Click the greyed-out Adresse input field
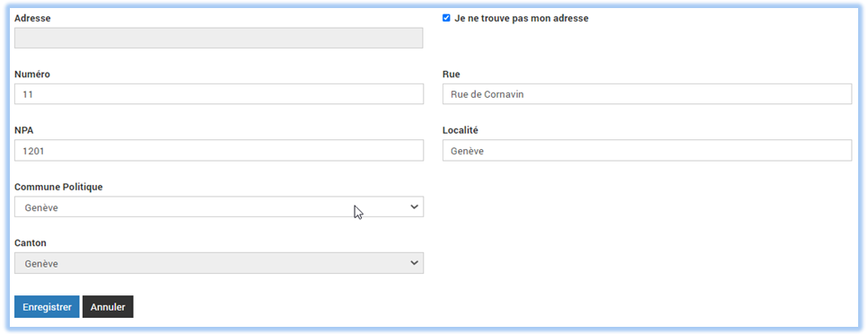The height and width of the screenshot is (334, 868). [x=219, y=39]
